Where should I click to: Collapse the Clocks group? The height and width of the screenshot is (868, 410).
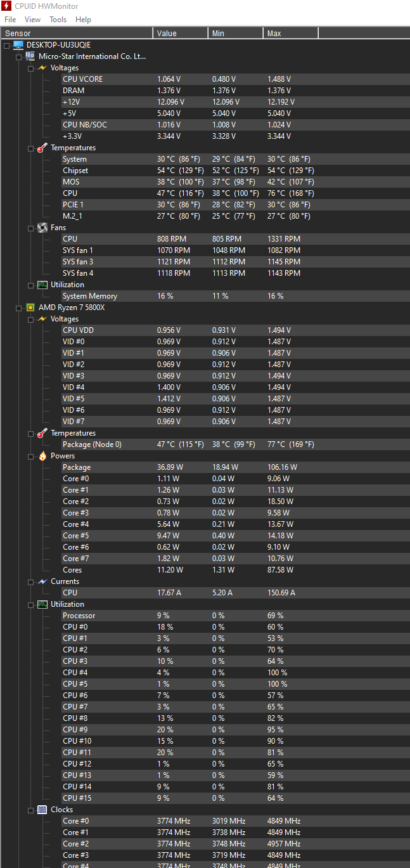coord(30,810)
